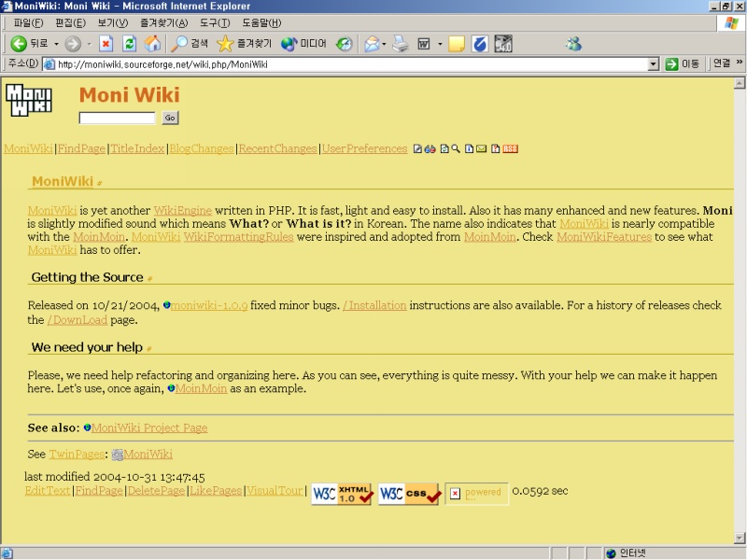Click the yellow note toolbar icon
The image size is (747, 560).
tap(456, 44)
